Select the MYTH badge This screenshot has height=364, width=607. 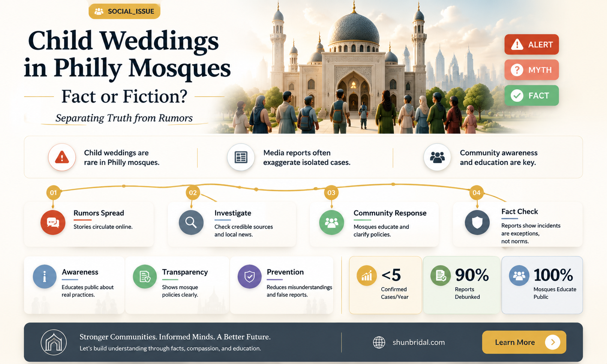pyautogui.click(x=531, y=70)
